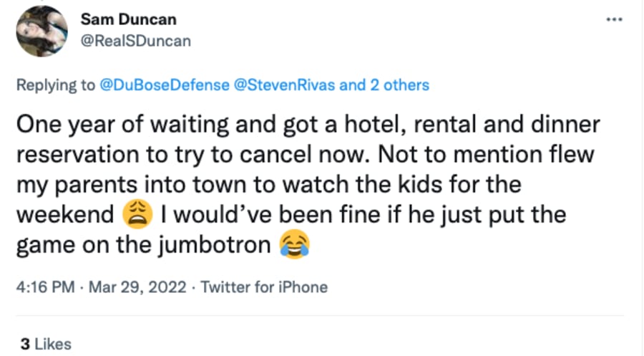Image resolution: width=644 pixels, height=356 pixels.
Task: Click the Mar 29, 2022 date
Action: pos(137,287)
